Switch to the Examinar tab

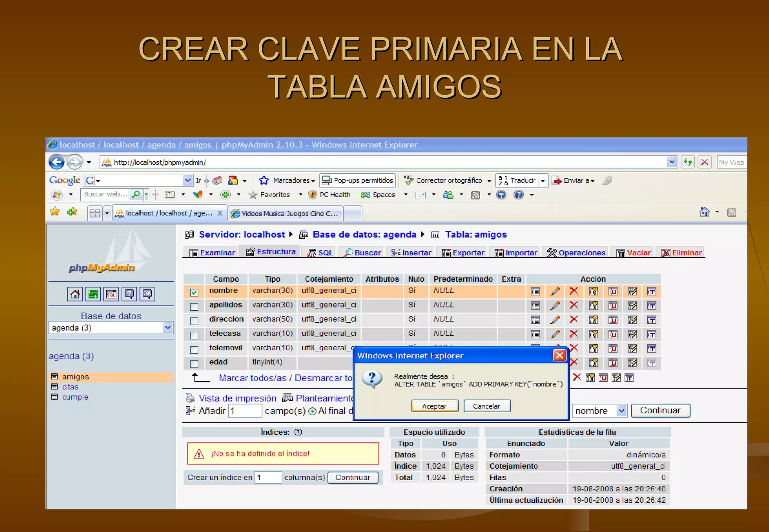[212, 252]
